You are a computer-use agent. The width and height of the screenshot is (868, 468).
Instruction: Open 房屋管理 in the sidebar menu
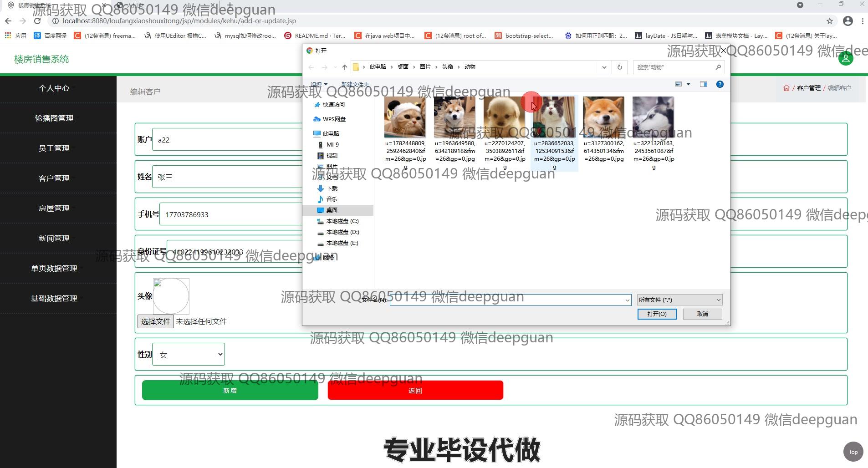coord(54,208)
